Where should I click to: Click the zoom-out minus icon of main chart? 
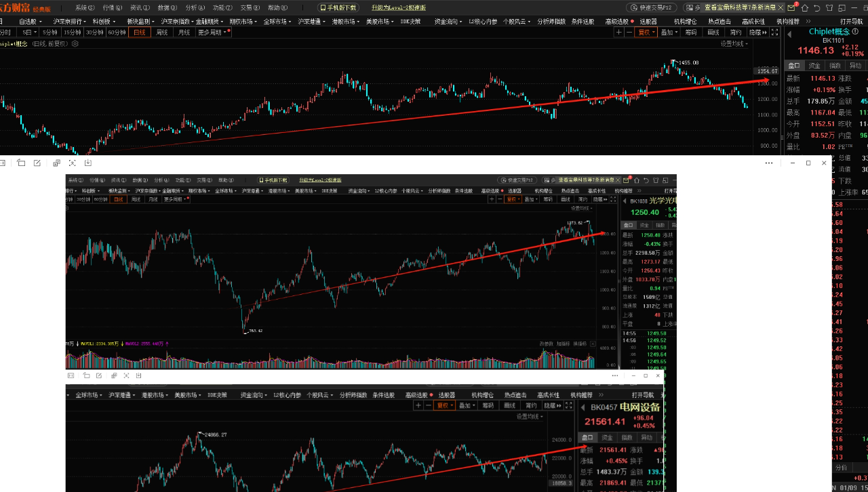(x=629, y=32)
